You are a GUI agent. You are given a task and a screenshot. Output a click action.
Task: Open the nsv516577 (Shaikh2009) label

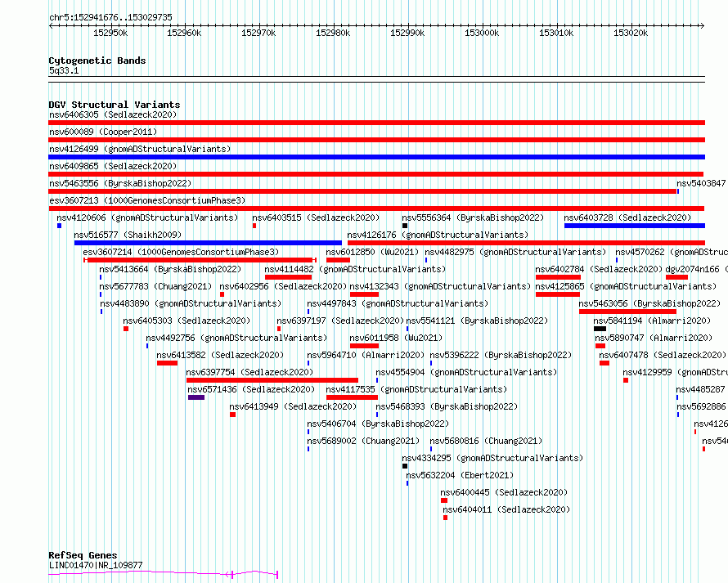coord(128,235)
